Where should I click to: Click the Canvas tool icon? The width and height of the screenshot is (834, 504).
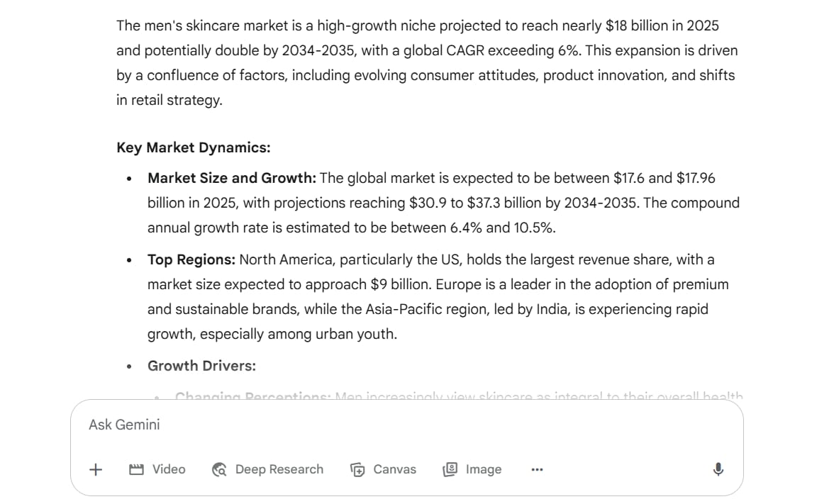[x=357, y=469]
